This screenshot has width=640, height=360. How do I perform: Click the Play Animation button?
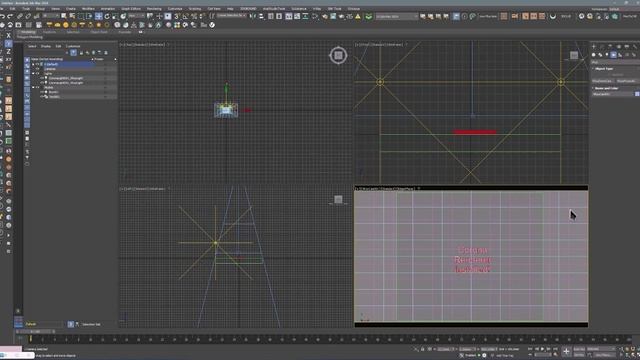coord(542,349)
